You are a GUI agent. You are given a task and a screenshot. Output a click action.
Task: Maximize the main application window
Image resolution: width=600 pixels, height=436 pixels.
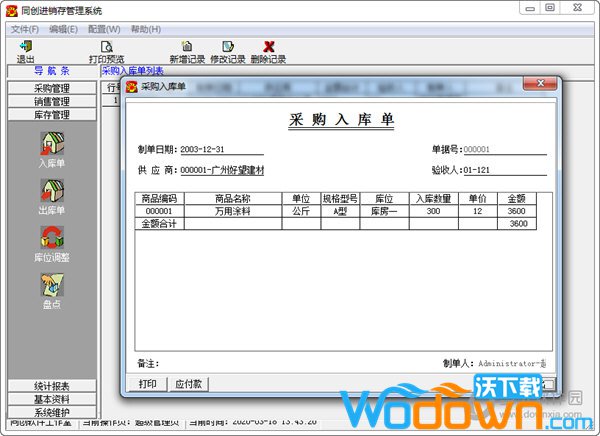[550, 8]
